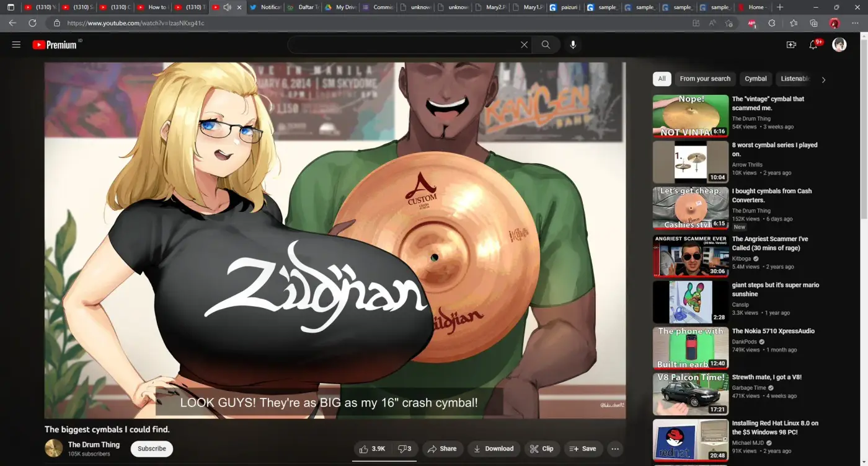Open a new browser tab

780,7
